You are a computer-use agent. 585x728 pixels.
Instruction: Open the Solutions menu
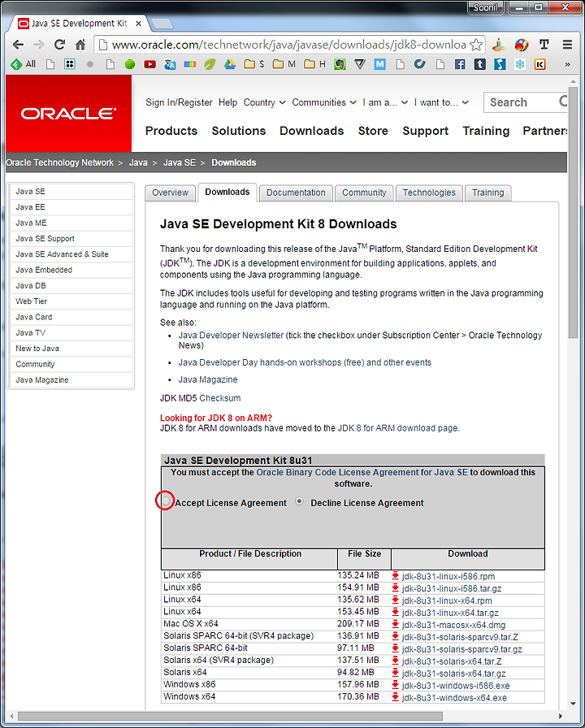pos(239,131)
